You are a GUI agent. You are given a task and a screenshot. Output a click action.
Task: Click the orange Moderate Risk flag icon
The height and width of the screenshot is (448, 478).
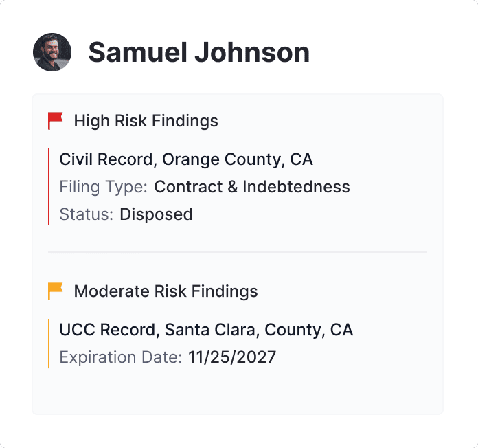pyautogui.click(x=56, y=291)
